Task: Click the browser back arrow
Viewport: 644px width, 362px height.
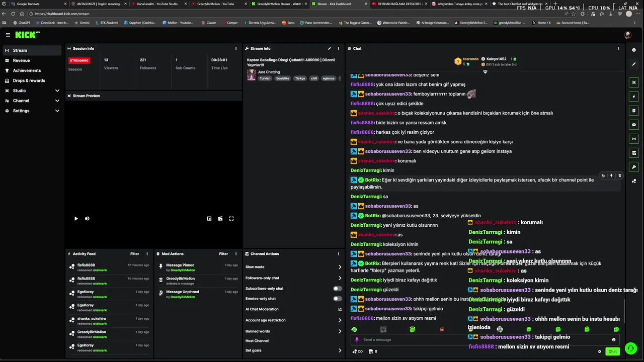Action: 5,14
